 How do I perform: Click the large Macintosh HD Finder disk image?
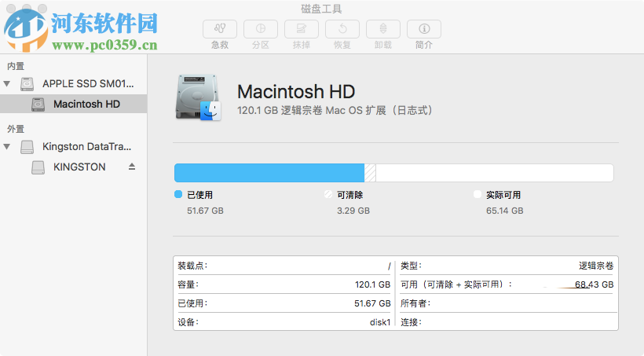click(199, 97)
